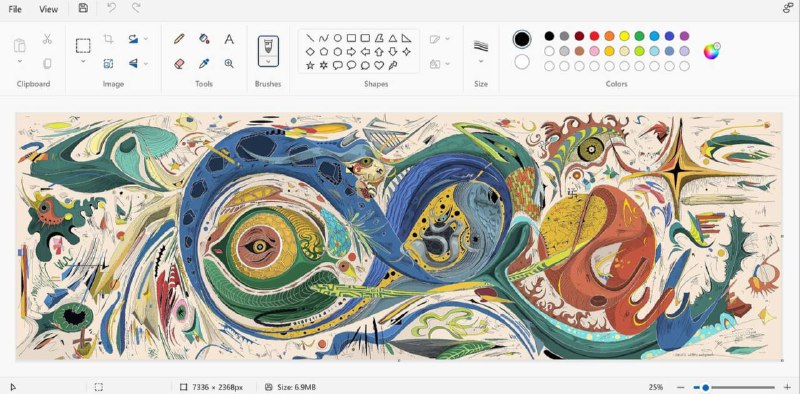
Task: Click the Save floppy disk icon
Action: click(x=83, y=8)
